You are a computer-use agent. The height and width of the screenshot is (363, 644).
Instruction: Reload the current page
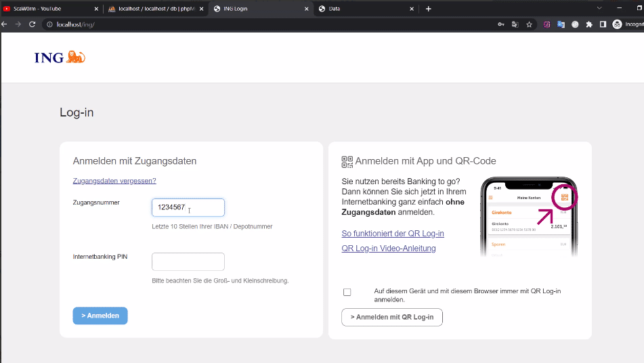32,24
